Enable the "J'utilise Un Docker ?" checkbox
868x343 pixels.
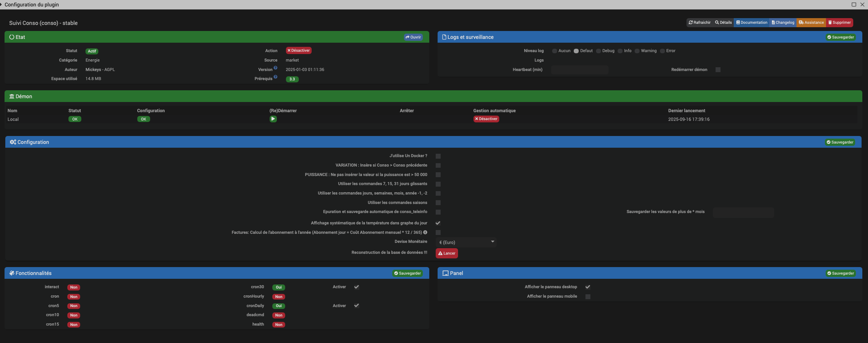pos(438,156)
